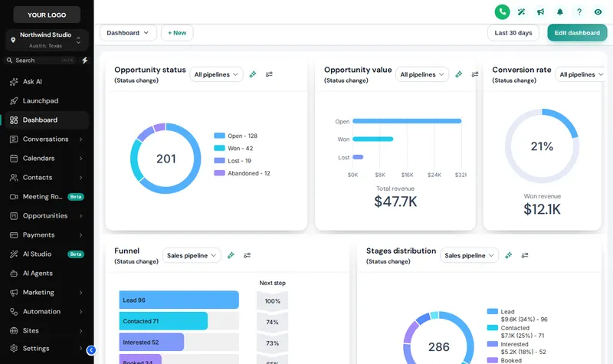Viewport: 613px width, 364px height.
Task: Open Marketing in the sidebar
Action: 47,293
